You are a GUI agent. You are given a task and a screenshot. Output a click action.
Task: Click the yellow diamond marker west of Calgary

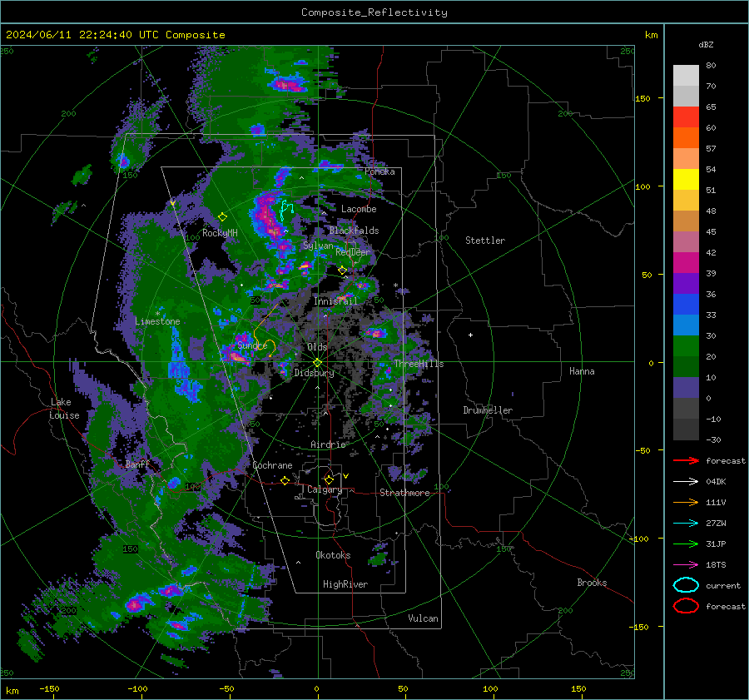pos(285,481)
